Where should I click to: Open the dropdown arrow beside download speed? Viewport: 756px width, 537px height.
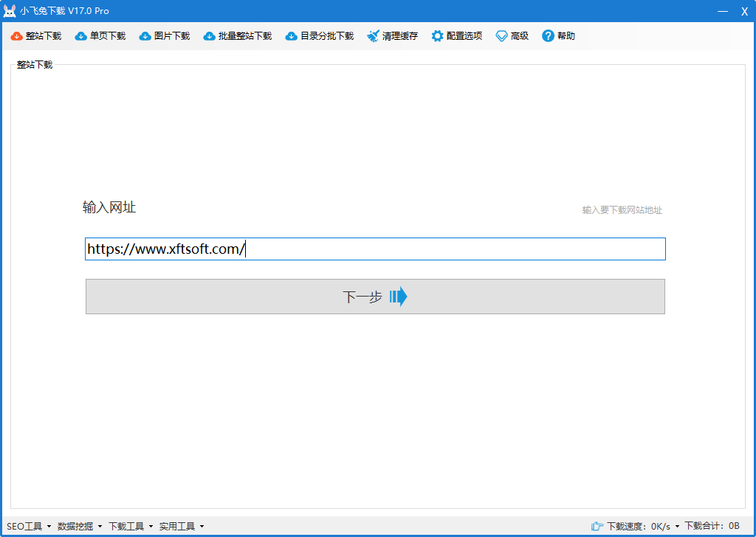pos(677,527)
